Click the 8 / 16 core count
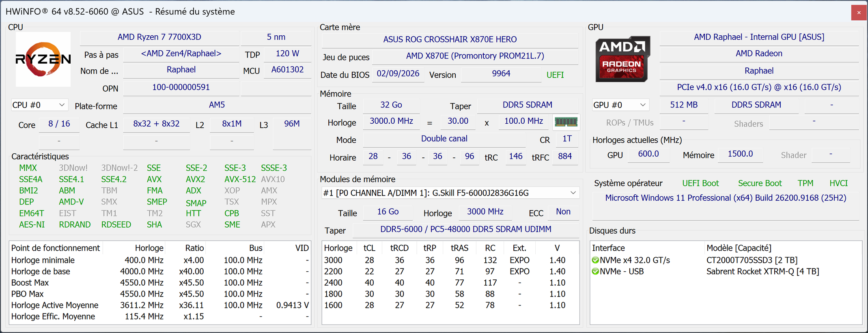This screenshot has width=868, height=333. pyautogui.click(x=59, y=124)
